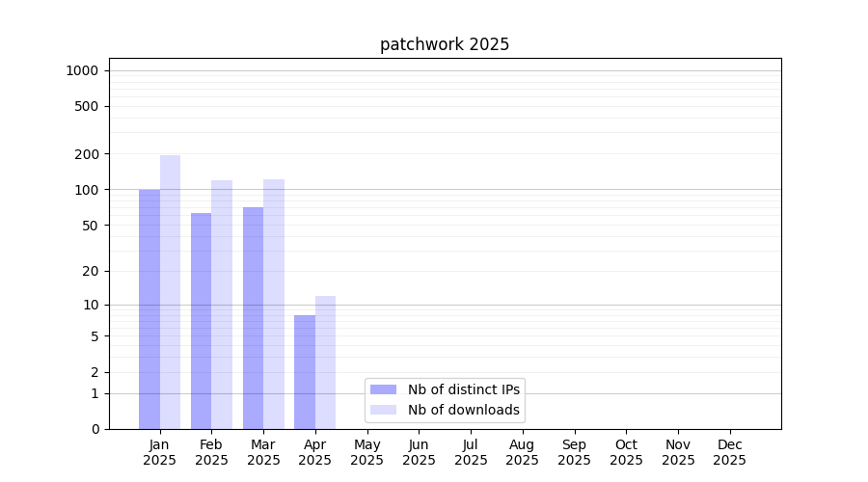Screen dimensions: 868x482
Task: Click the March distinct IPs bar
Action: pyautogui.click(x=253, y=318)
